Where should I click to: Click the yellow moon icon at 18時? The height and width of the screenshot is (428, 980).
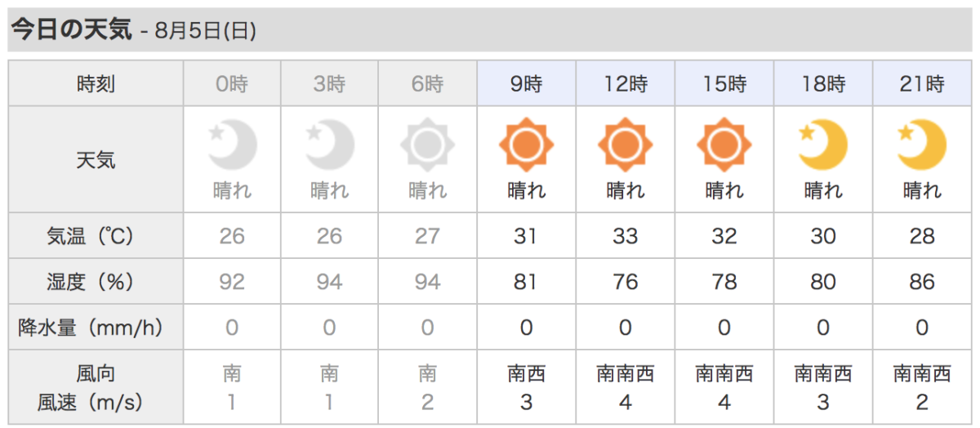click(823, 145)
